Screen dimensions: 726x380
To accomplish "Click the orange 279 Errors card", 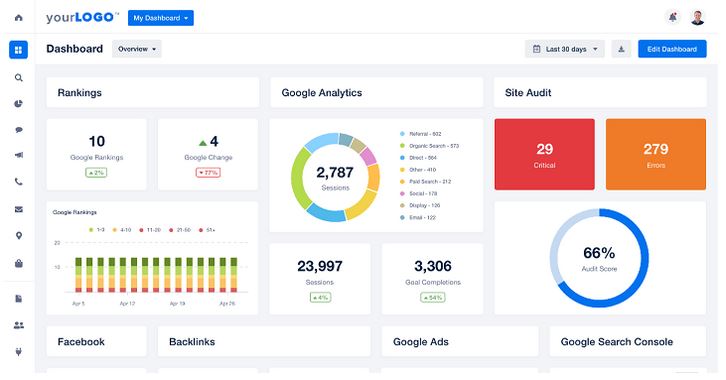I will [656, 154].
